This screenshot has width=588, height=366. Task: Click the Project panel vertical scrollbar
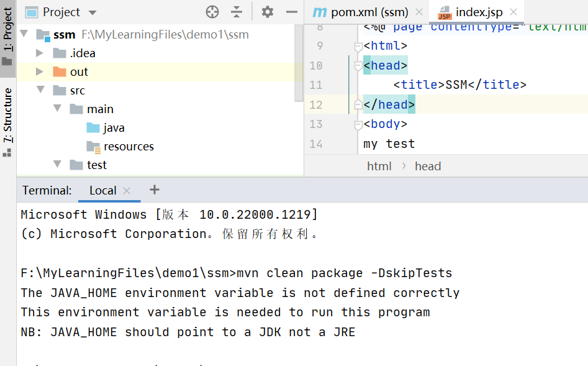(x=299, y=63)
